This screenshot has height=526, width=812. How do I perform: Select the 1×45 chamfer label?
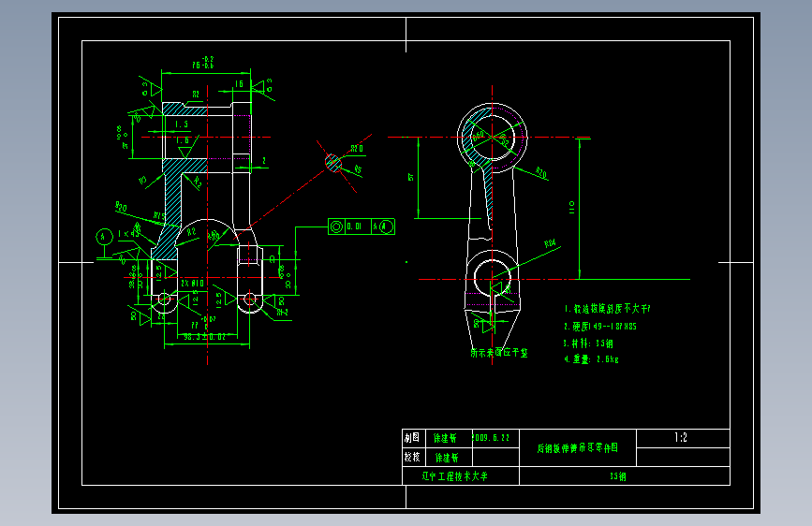pyautogui.click(x=129, y=233)
